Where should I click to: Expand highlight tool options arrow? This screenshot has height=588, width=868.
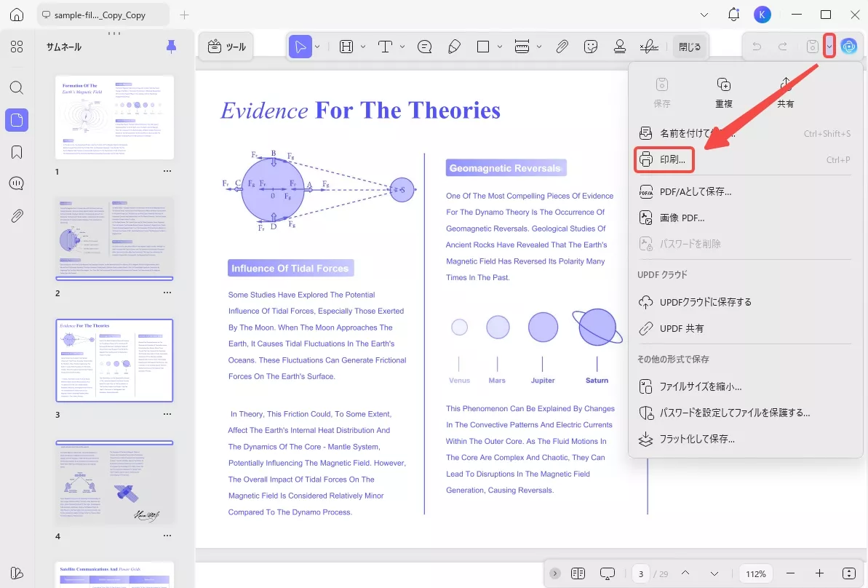(362, 47)
